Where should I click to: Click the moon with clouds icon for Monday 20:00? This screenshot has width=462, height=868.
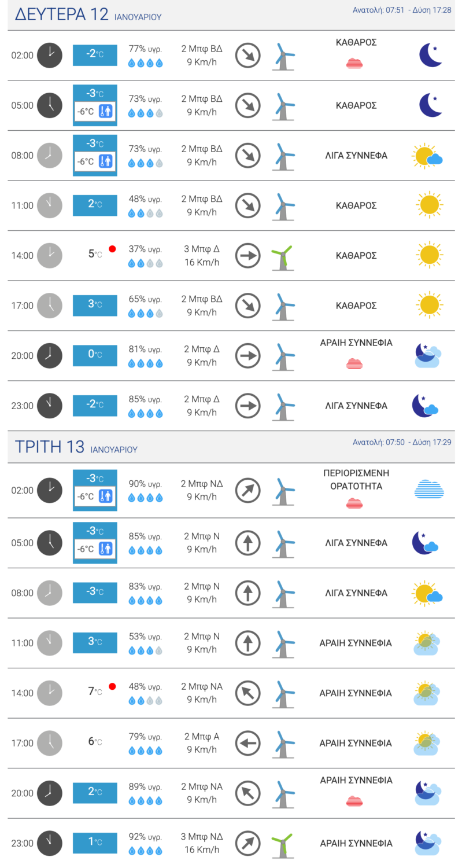(428, 355)
